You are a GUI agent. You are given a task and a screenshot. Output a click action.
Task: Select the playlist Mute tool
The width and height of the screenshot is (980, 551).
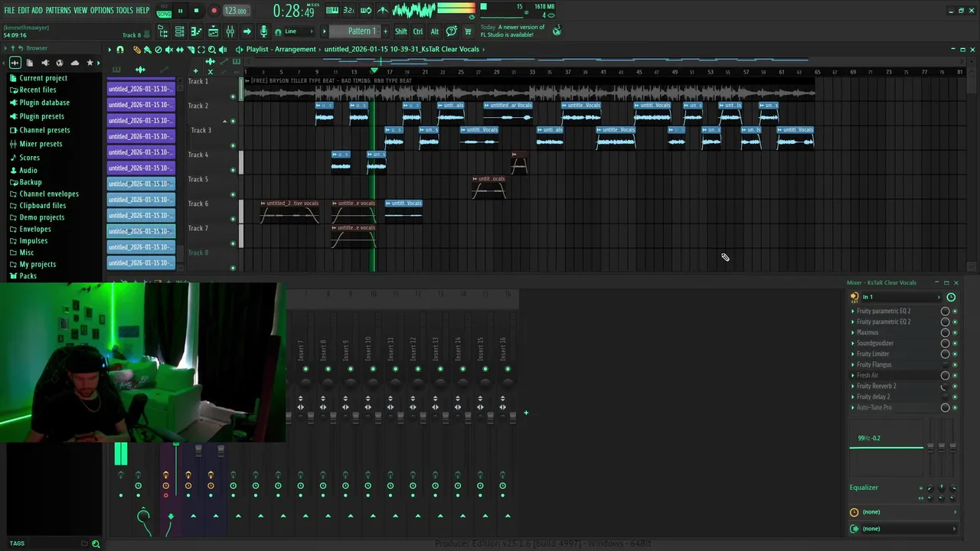(169, 49)
